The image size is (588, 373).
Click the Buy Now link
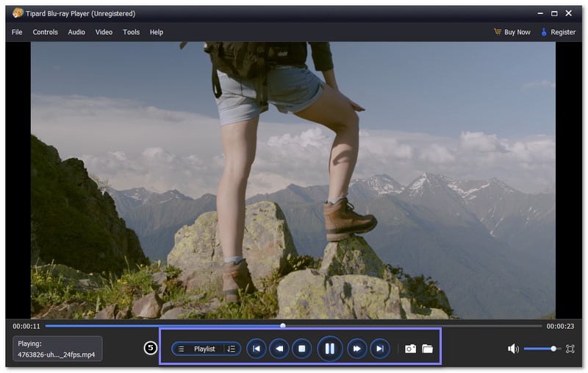[517, 32]
